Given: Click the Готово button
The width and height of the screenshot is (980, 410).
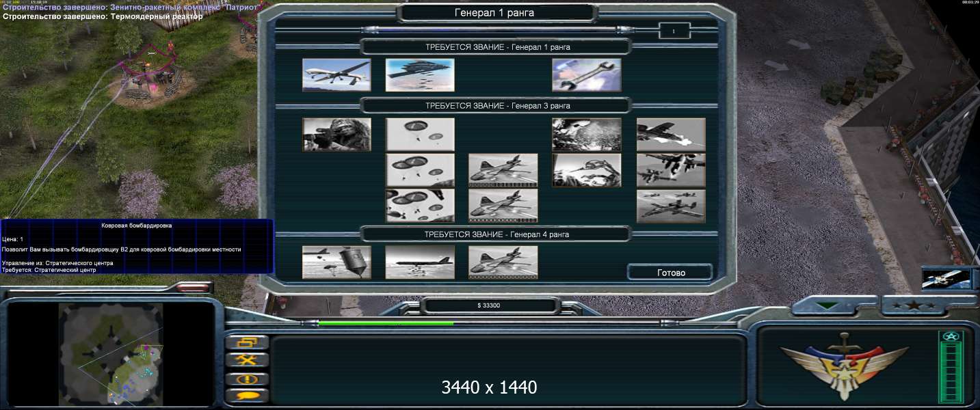Looking at the screenshot, I should point(670,273).
